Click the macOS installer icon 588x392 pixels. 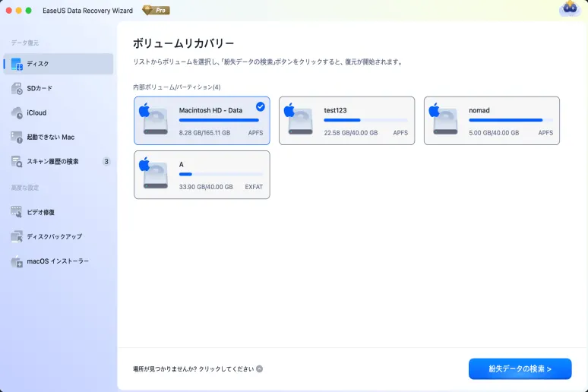click(x=17, y=261)
